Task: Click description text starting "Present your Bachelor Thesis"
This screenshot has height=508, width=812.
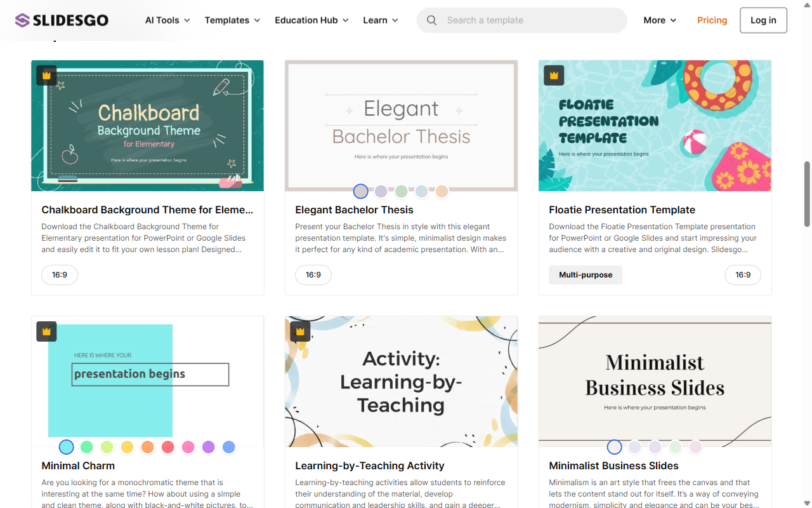Action: click(401, 238)
